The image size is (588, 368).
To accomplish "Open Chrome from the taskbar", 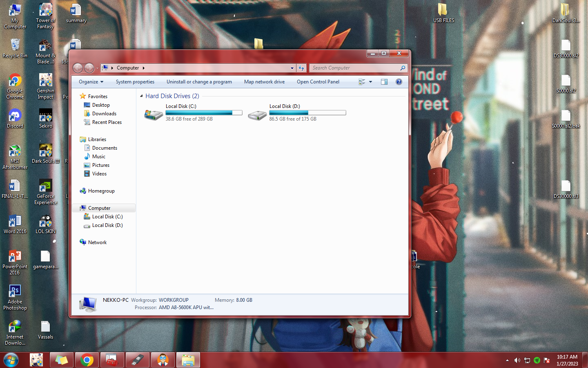I will 87,360.
